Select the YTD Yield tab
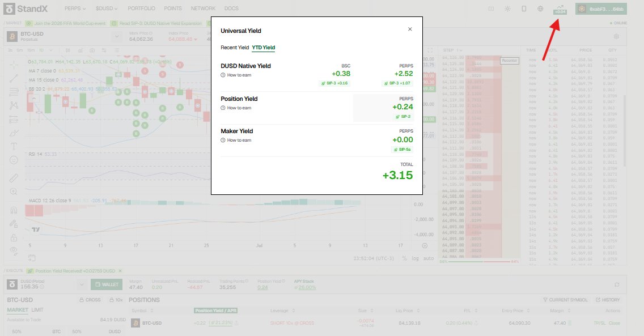 point(264,48)
